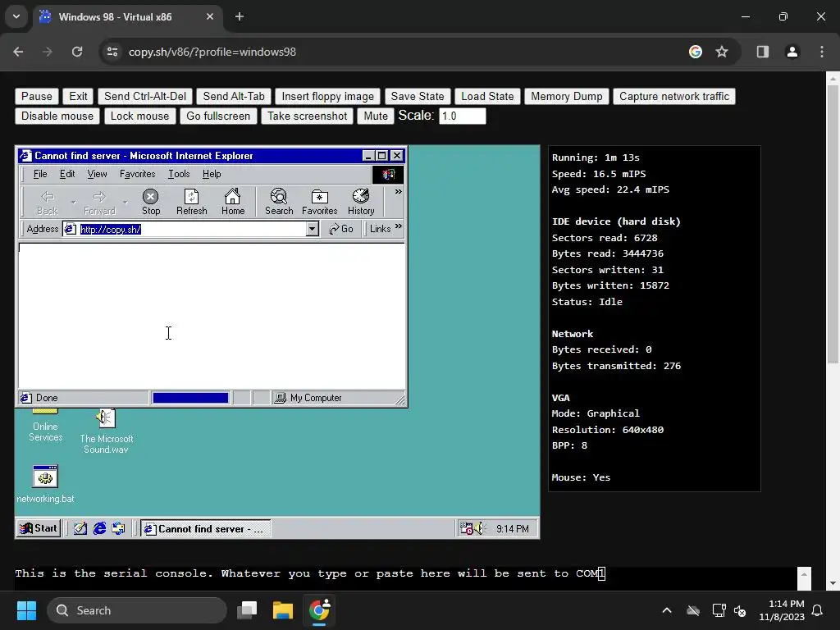Reload the Chrome browser page

77,52
